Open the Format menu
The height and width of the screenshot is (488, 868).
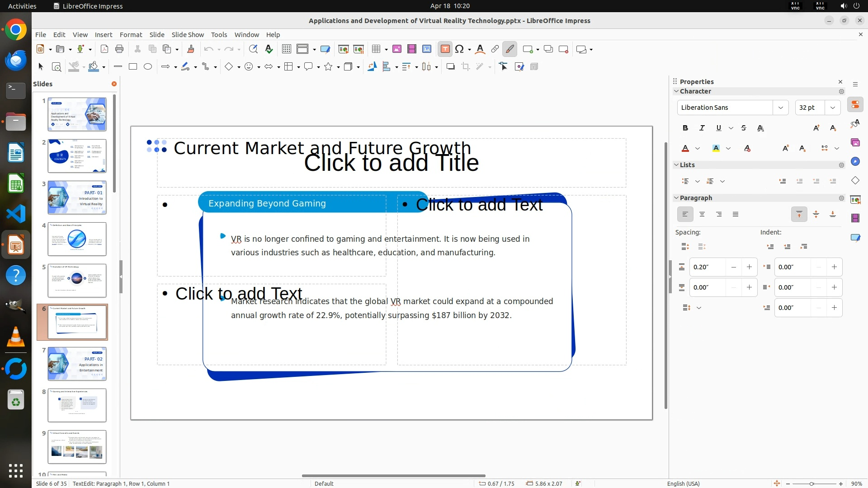131,35
